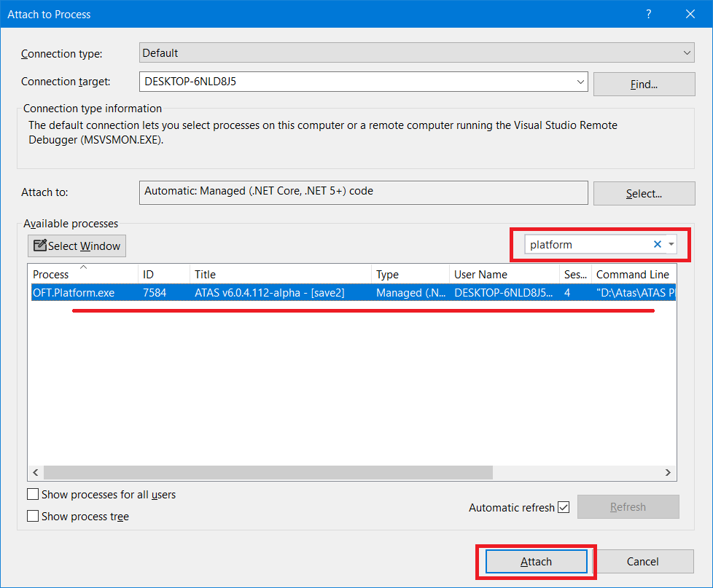Click the Select... button for code type
The height and width of the screenshot is (588, 713).
[644, 194]
